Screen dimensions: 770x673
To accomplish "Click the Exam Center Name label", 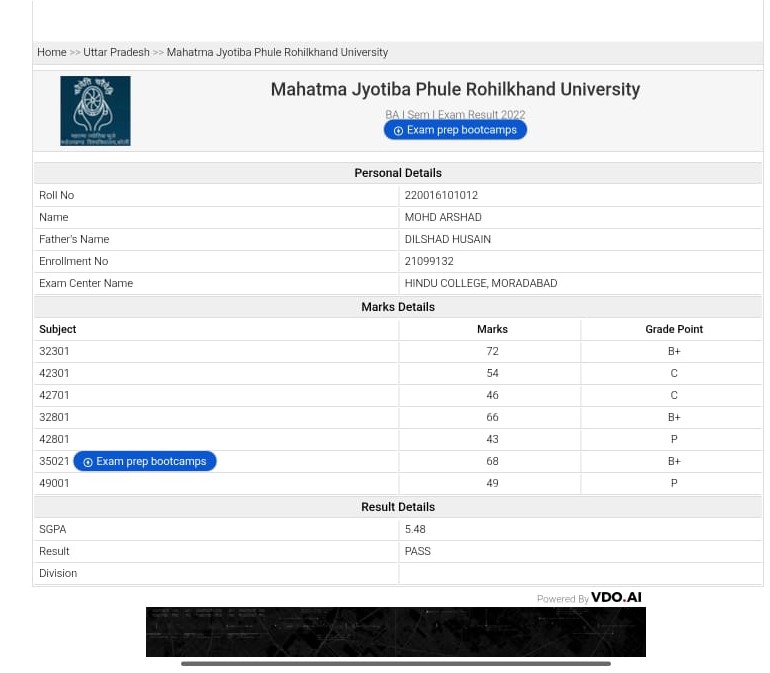I will (x=86, y=283).
